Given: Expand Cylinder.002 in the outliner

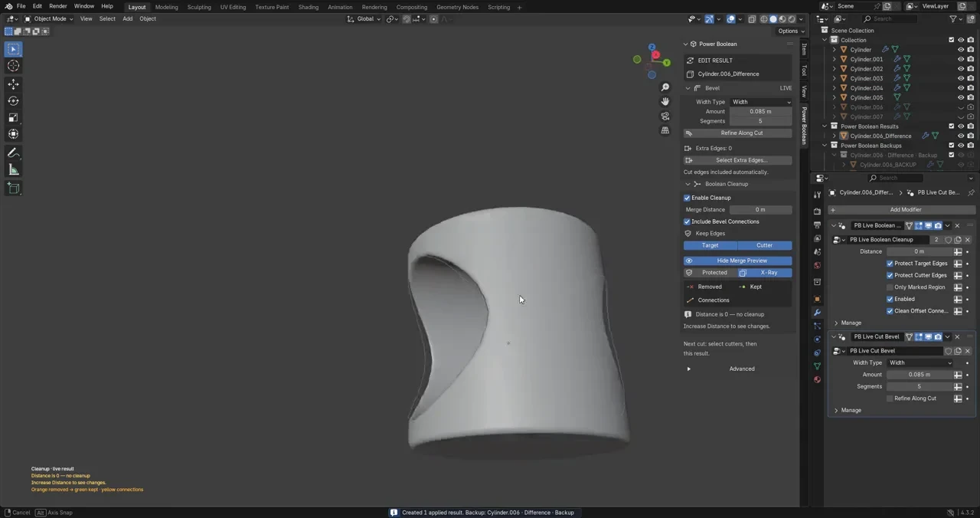Looking at the screenshot, I should click(x=835, y=69).
